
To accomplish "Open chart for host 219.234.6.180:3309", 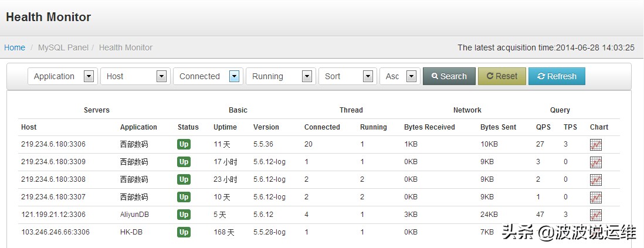I will click(596, 162).
